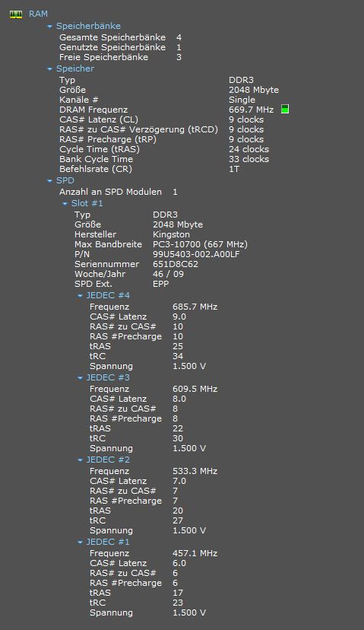The image size is (364, 630).
Task: Select the Seriennummer 651D8C62 entry
Action: [137, 264]
